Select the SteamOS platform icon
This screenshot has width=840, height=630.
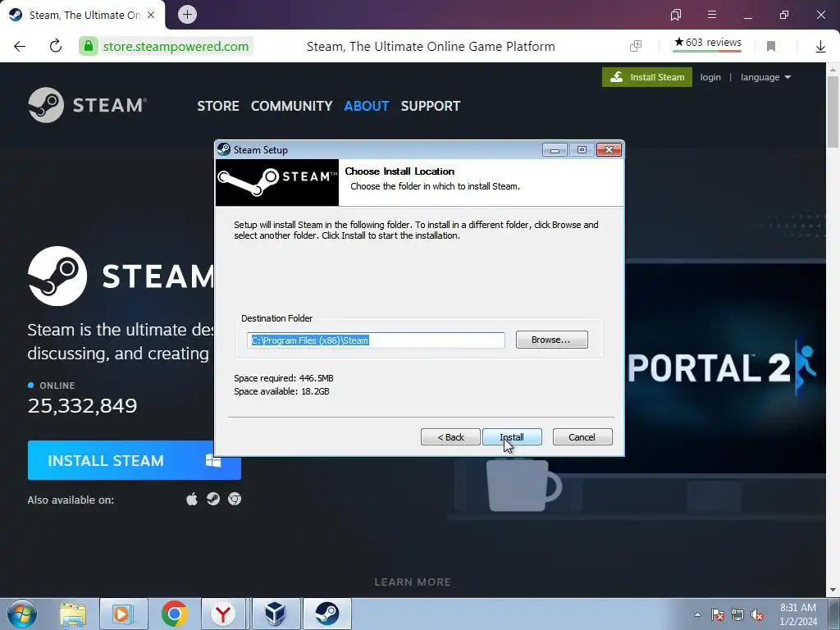coord(213,500)
